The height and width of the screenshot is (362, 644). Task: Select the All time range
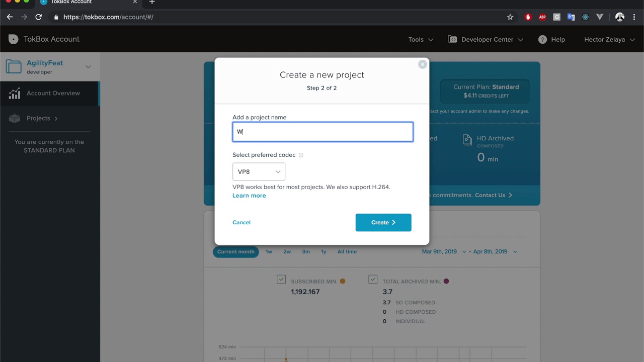[347, 252]
